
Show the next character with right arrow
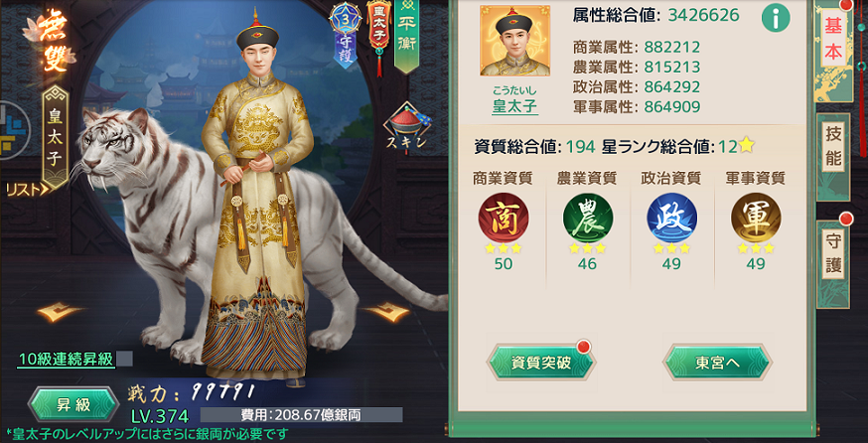(x=386, y=312)
